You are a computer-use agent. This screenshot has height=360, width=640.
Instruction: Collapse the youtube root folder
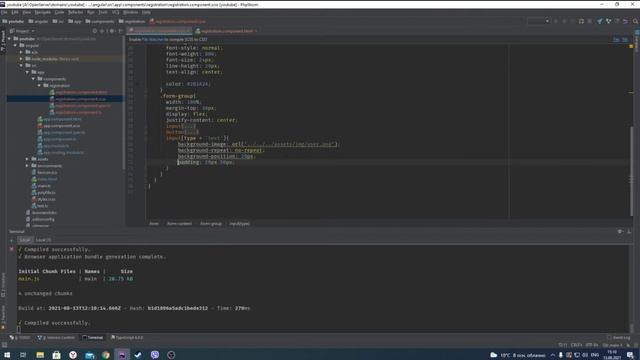click(10, 39)
